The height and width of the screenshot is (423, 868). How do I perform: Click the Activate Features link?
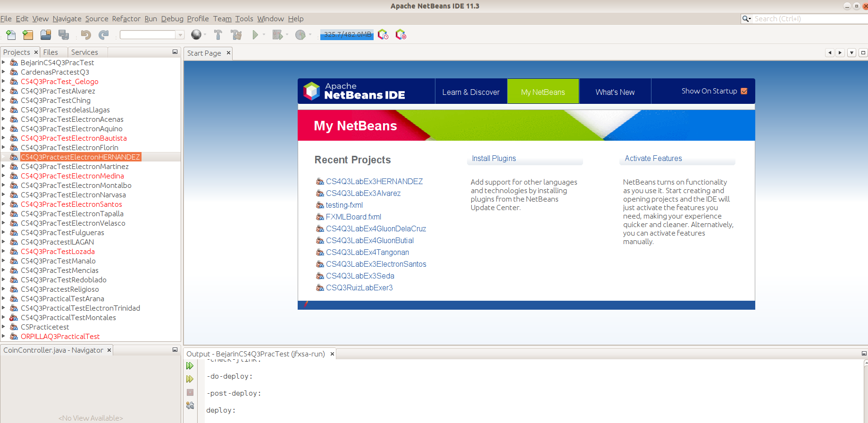click(x=653, y=159)
